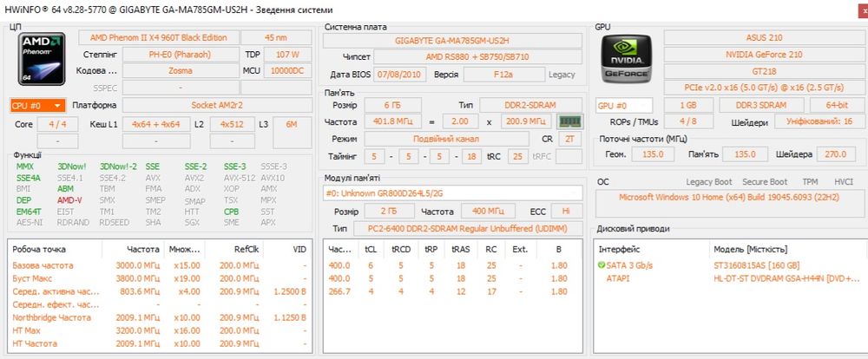Click GPU vendor field ASUS 210
Image resolution: width=868 pixels, height=359 pixels.
click(764, 37)
